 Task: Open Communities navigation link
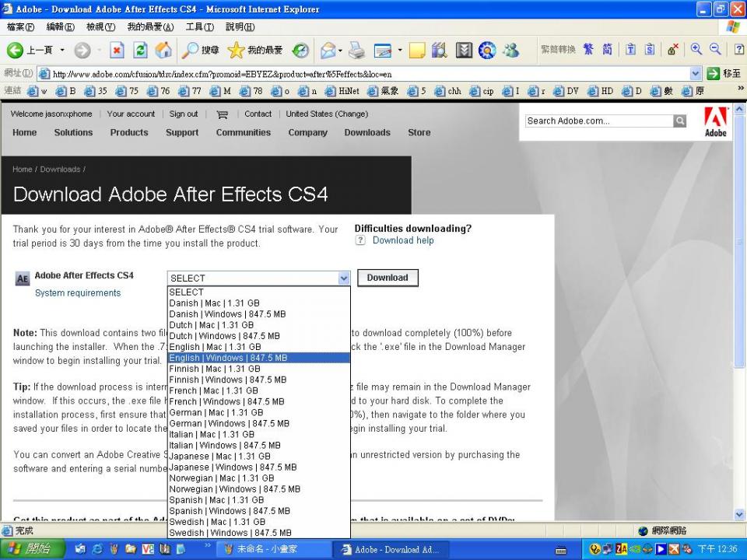click(x=244, y=132)
